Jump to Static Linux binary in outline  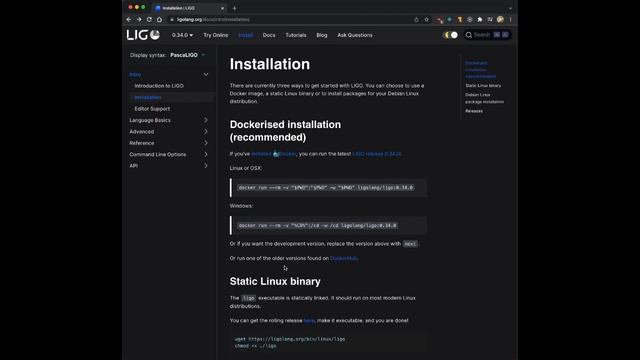click(x=483, y=86)
